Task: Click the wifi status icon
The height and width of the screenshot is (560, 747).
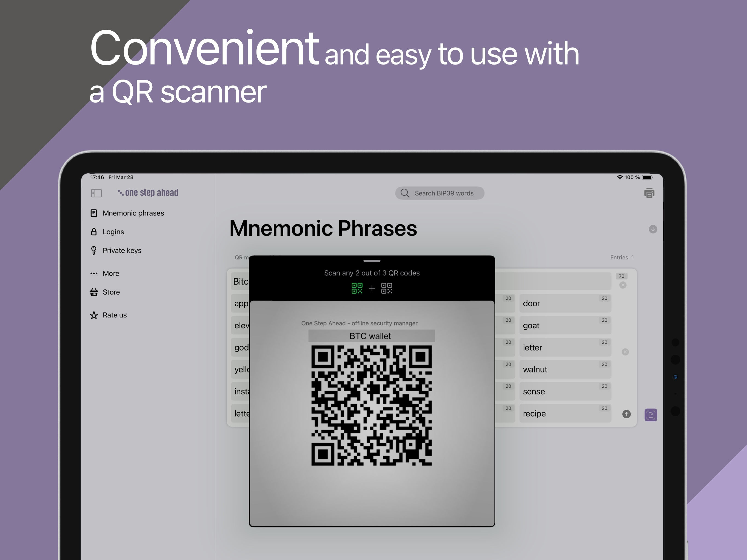Action: pos(620,177)
